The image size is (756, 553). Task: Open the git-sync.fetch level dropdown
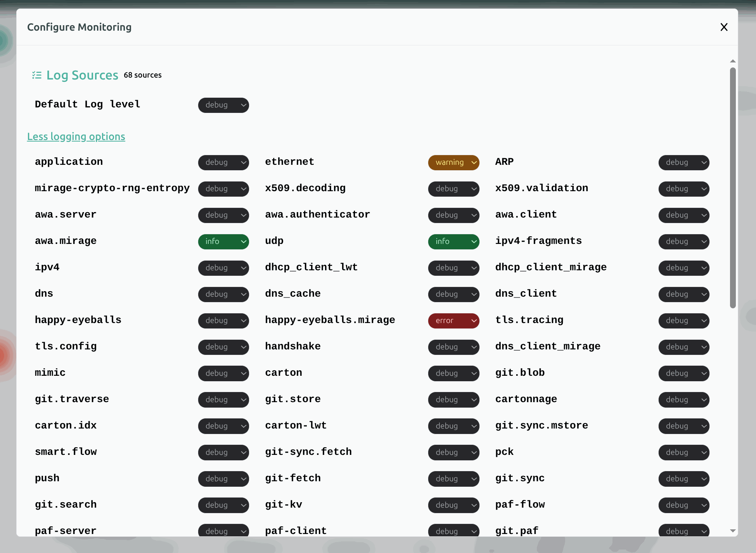453,453
